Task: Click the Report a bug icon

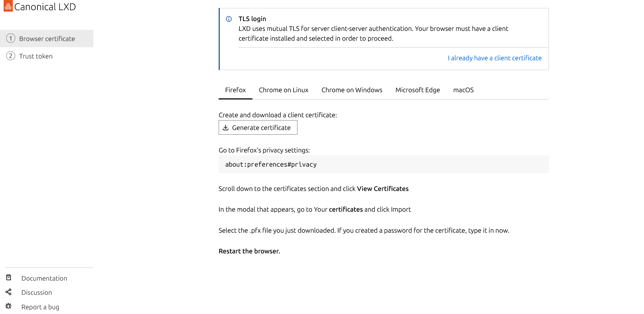Action: (9, 306)
